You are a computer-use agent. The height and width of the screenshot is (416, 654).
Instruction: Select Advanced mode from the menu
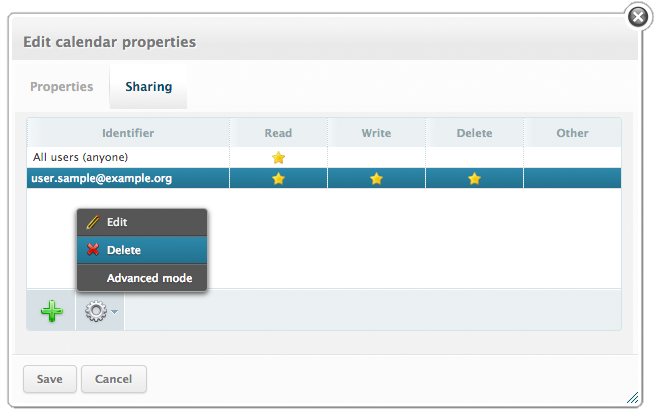click(x=149, y=277)
